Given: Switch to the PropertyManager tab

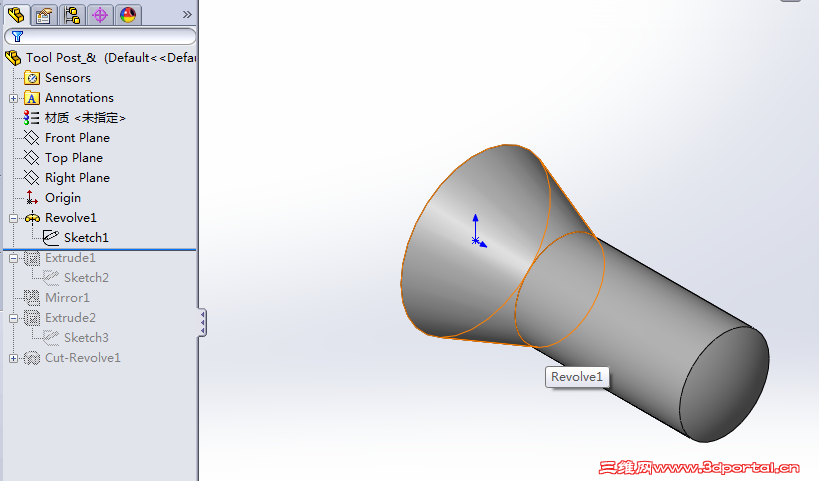Looking at the screenshot, I should [44, 15].
